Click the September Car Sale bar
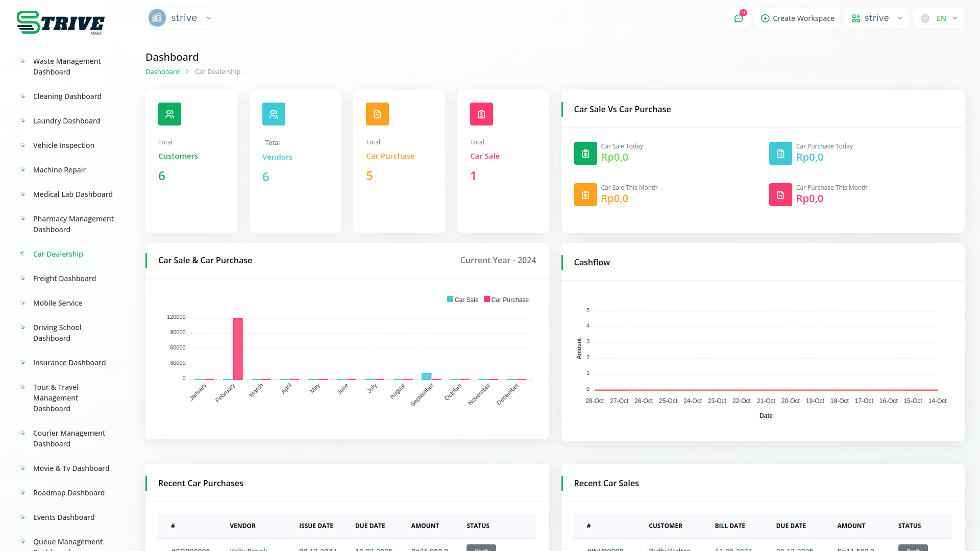This screenshot has width=980, height=551. pyautogui.click(x=426, y=377)
